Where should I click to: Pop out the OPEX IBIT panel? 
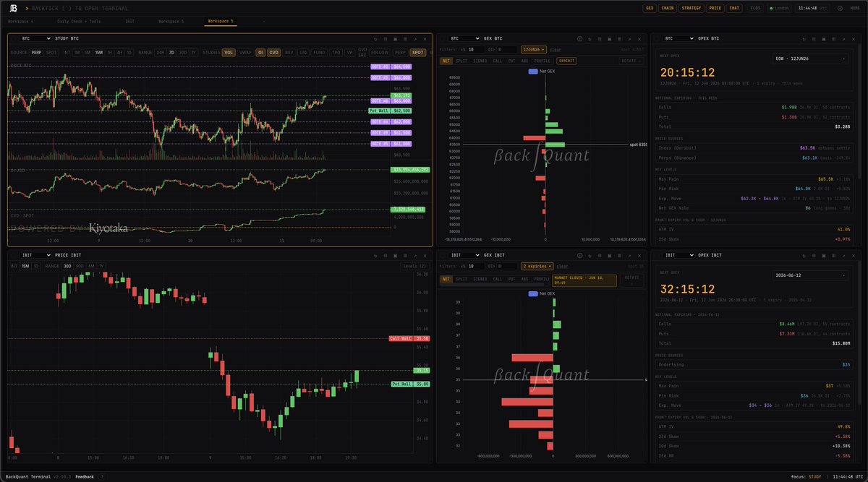click(844, 256)
